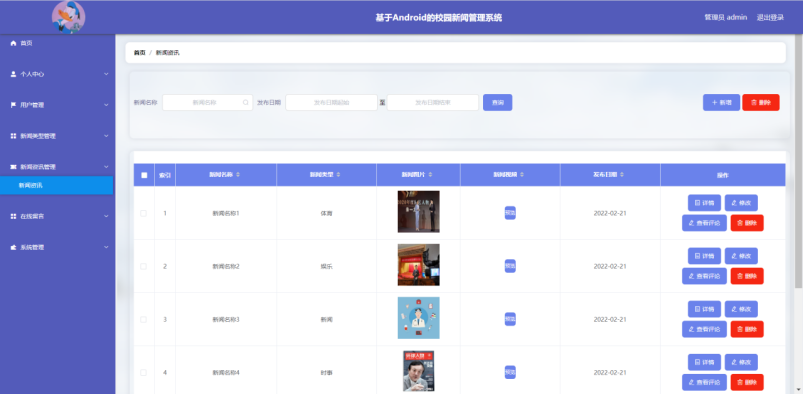Click 管理员 admin in the header

[726, 17]
